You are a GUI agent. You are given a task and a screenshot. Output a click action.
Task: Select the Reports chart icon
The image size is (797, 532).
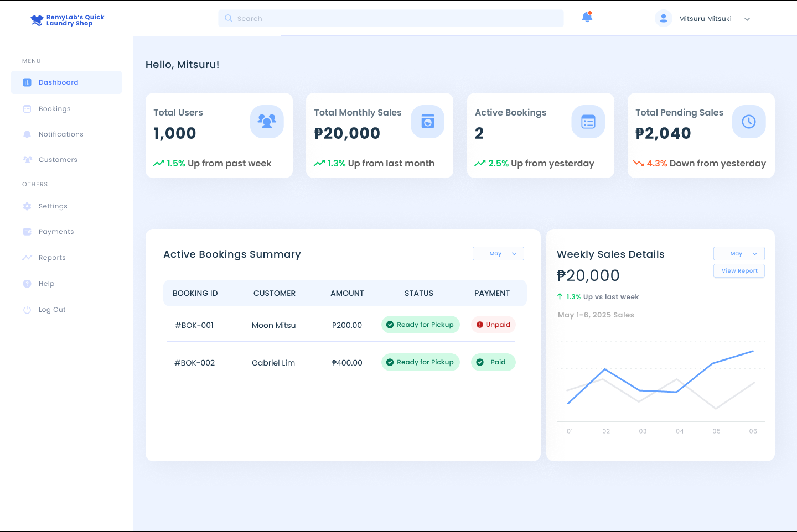[28, 257]
